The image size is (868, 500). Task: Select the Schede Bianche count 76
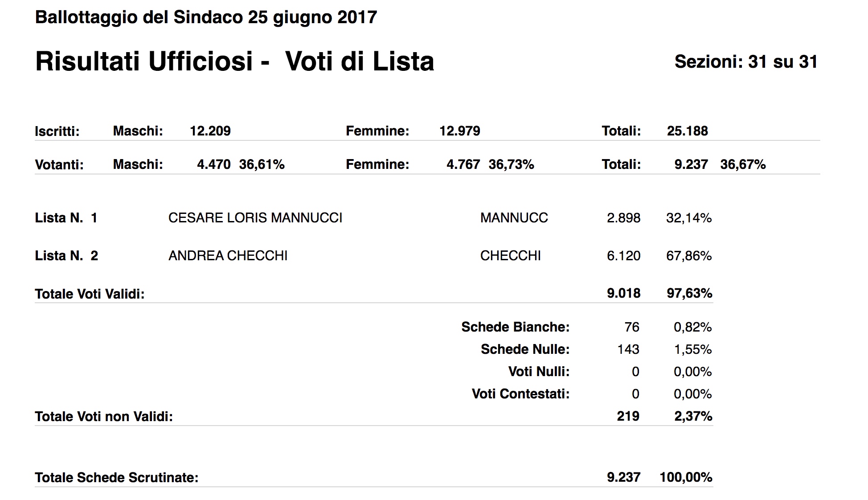[632, 327]
